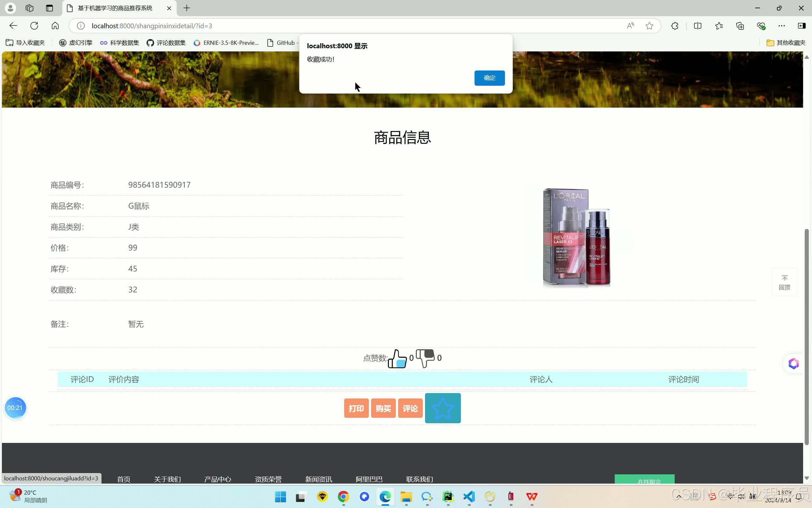
Task: Toggle the Edge sidebar icon
Action: (x=802, y=26)
